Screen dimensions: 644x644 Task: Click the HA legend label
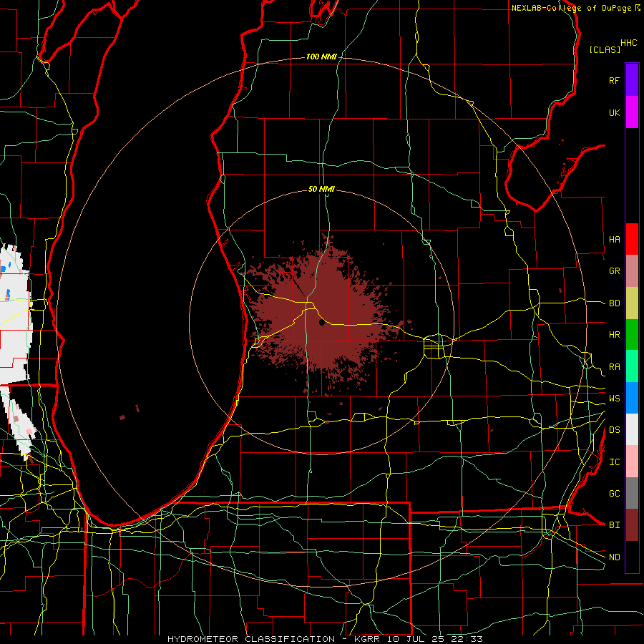tap(614, 239)
